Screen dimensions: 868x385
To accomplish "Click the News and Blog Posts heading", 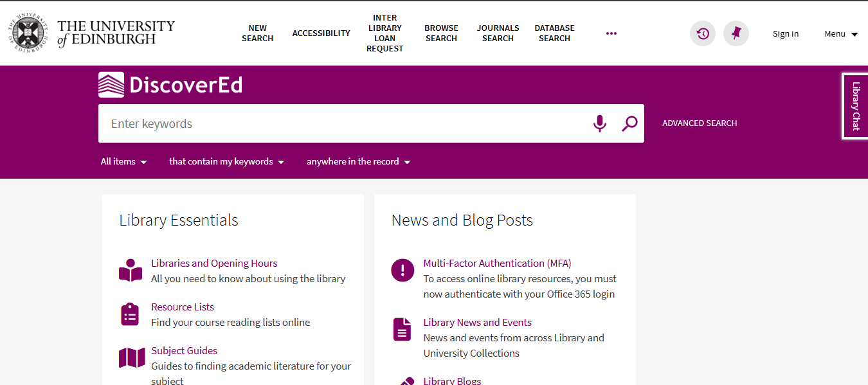I will [462, 220].
